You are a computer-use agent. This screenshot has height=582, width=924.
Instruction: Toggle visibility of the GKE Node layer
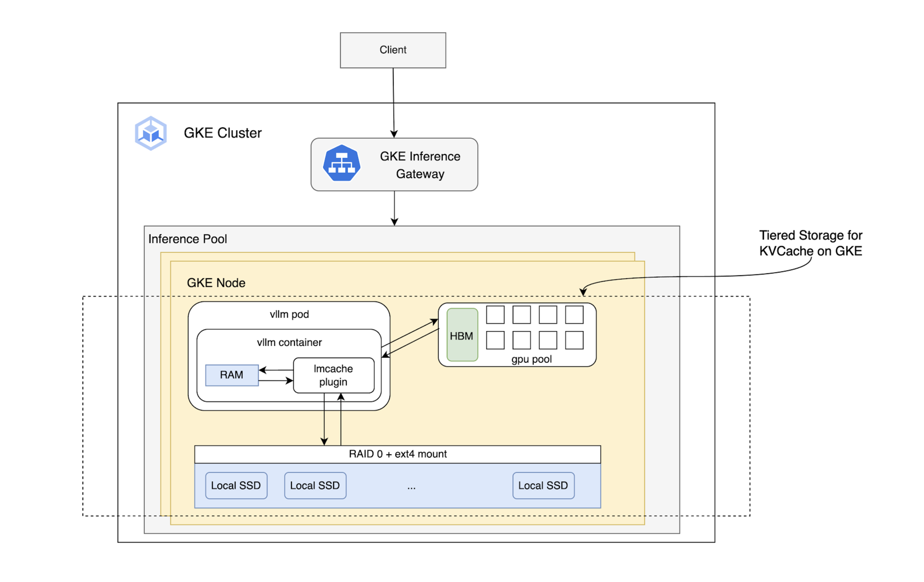216,283
